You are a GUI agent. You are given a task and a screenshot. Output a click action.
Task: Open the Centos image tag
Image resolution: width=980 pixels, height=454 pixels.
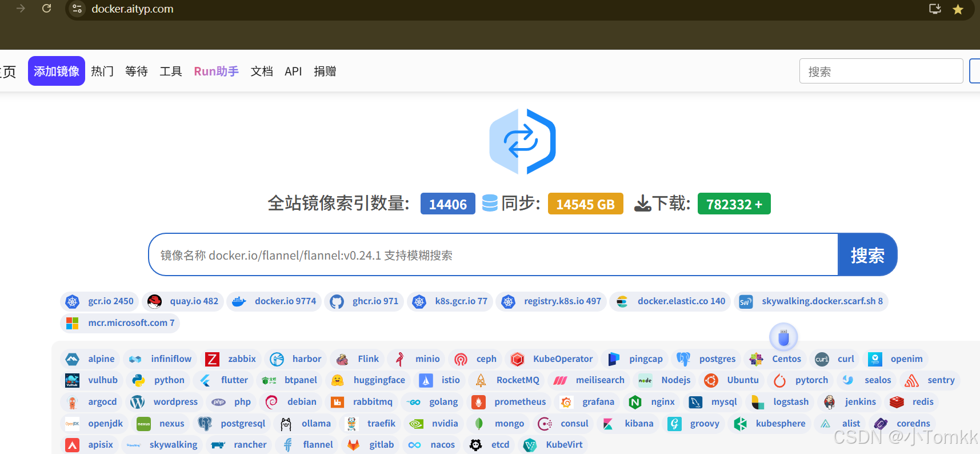pyautogui.click(x=775, y=359)
